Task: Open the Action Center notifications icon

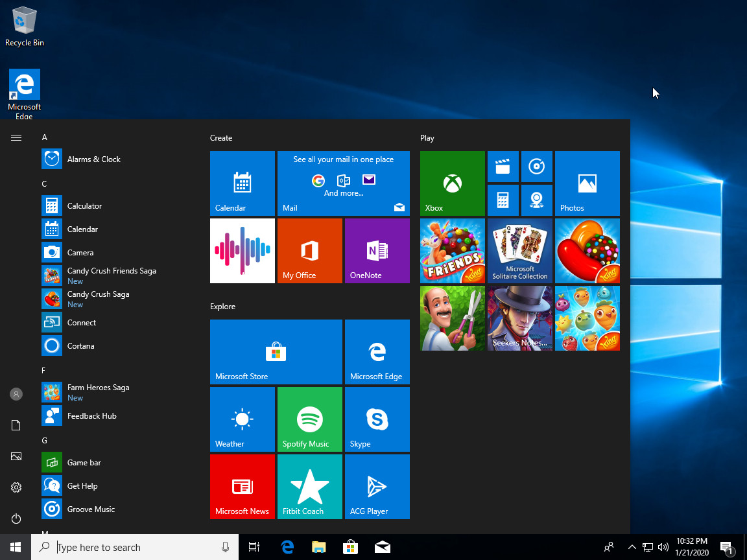Action: click(x=727, y=548)
